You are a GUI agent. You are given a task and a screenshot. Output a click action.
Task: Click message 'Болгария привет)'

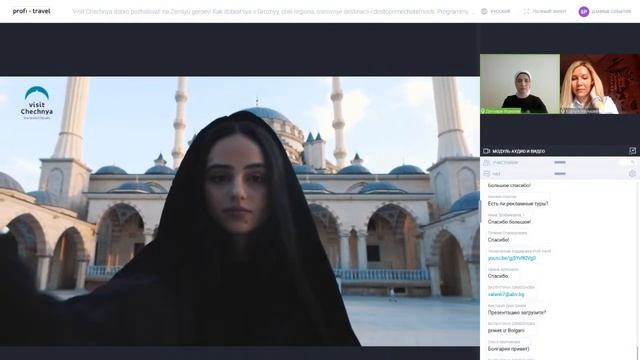[509, 349]
